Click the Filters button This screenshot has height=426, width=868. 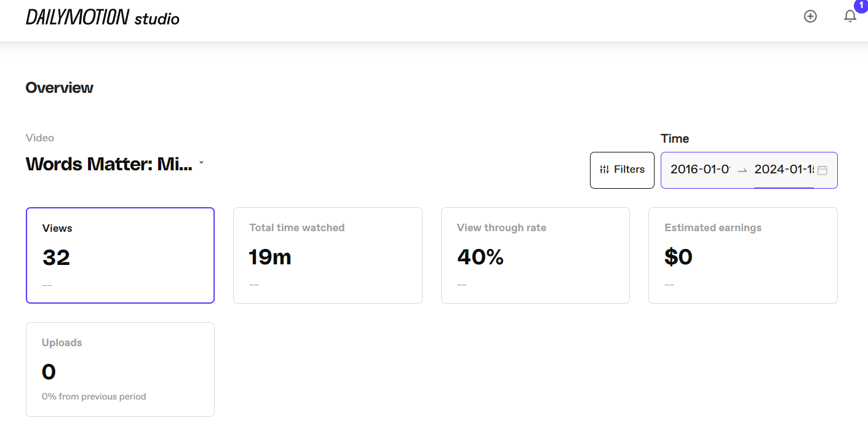point(622,170)
